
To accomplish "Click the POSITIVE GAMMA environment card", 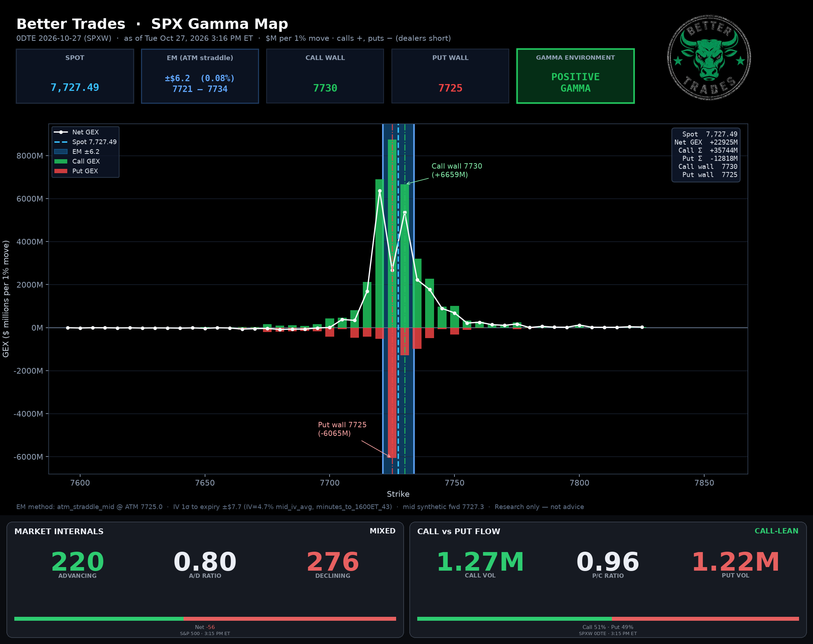I will [x=575, y=76].
